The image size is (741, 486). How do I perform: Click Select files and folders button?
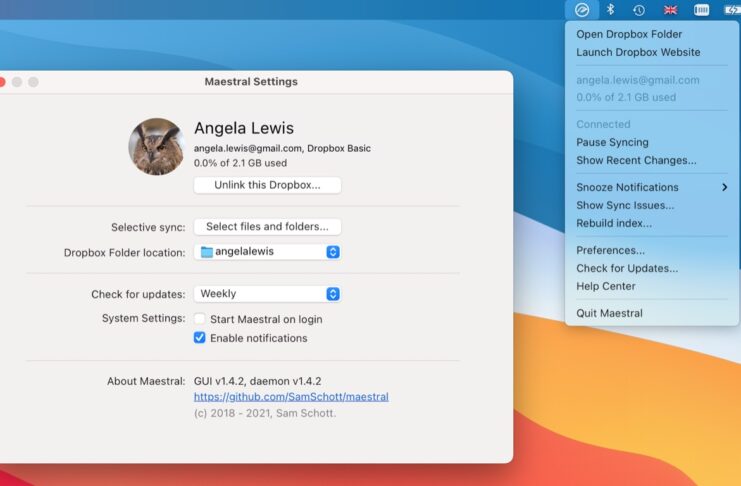[x=267, y=226]
